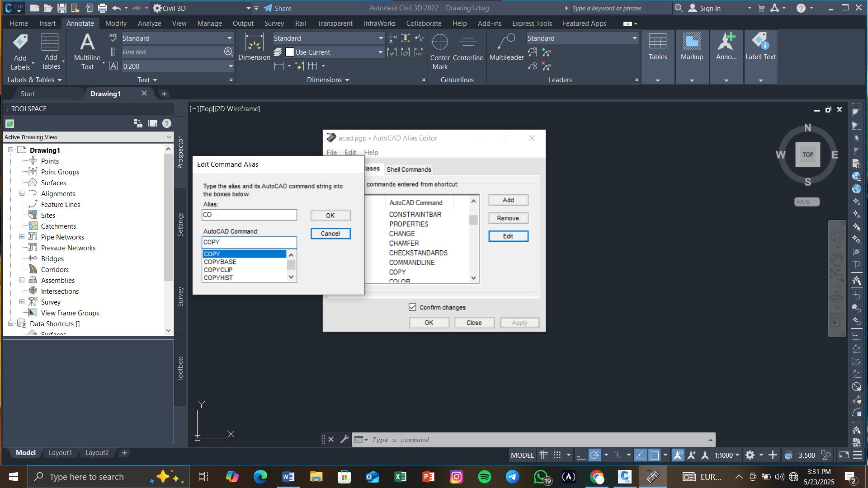
Task: Click the Sign In link
Action: (710, 8)
